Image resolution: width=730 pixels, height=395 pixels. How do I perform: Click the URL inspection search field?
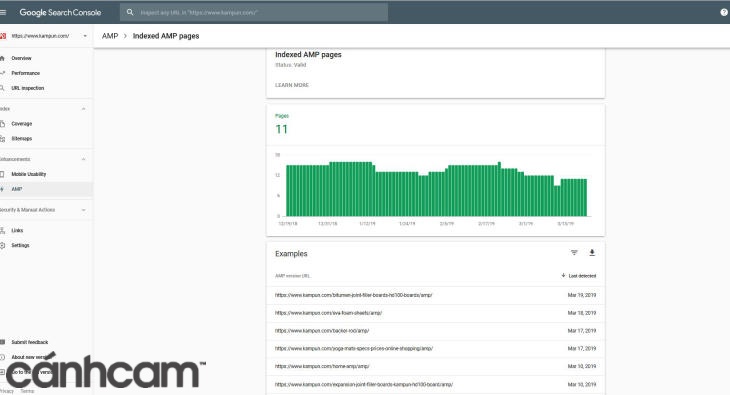pos(254,13)
